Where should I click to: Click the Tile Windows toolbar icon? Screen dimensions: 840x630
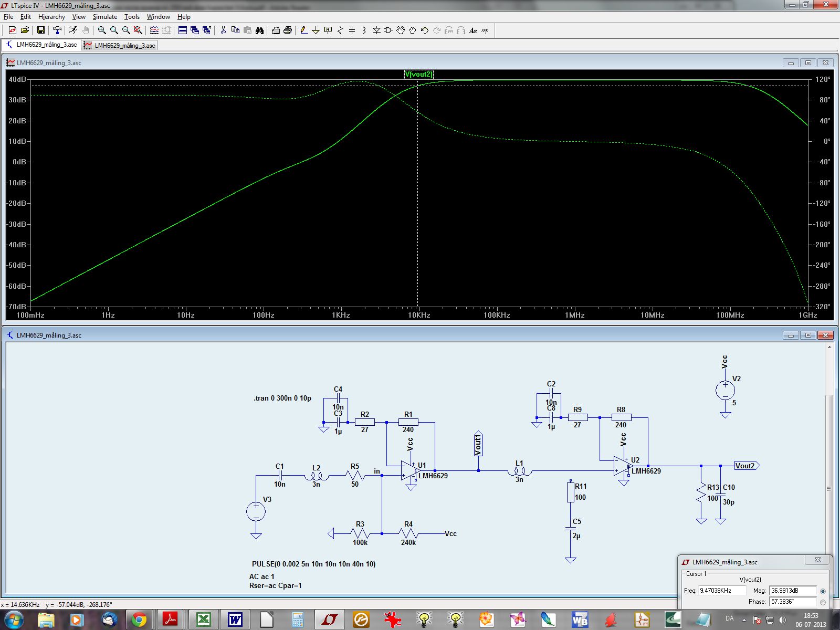(183, 30)
